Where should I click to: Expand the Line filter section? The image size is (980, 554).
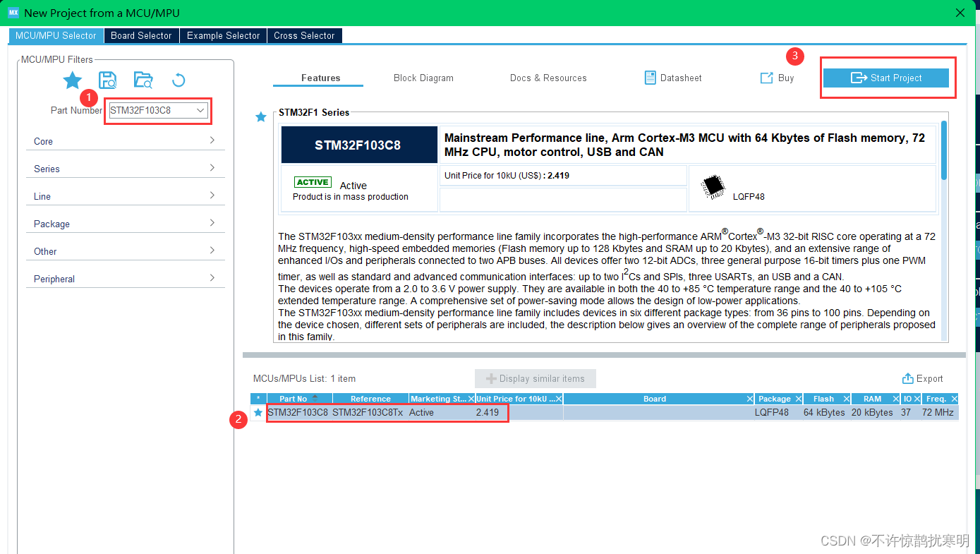126,196
